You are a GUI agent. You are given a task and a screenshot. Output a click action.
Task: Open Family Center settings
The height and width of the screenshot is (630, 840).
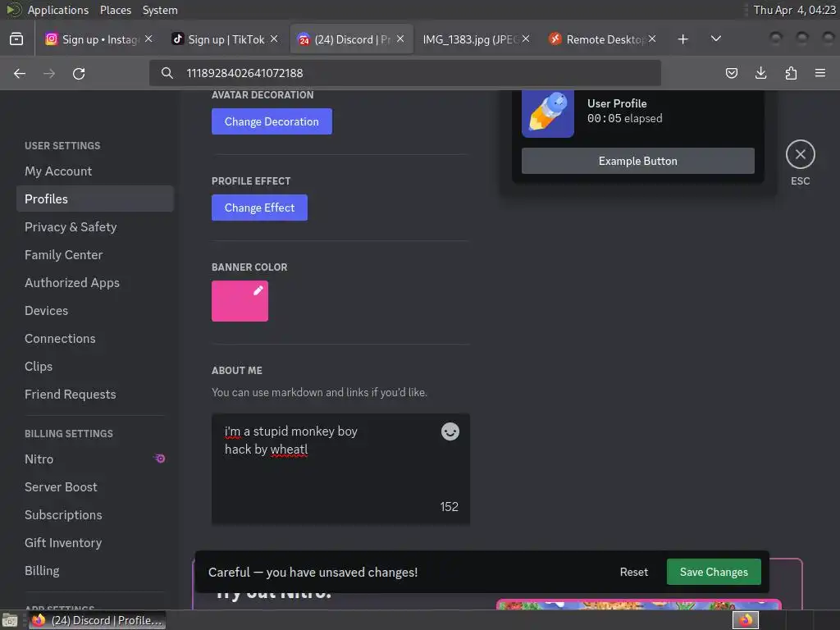pyautogui.click(x=95, y=255)
